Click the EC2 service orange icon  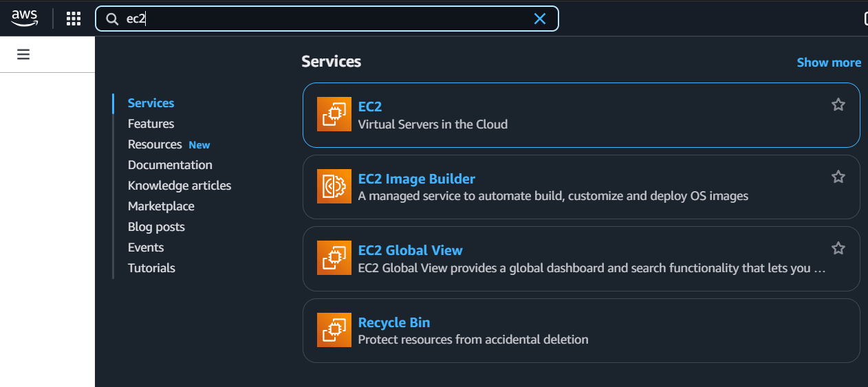[334, 114]
